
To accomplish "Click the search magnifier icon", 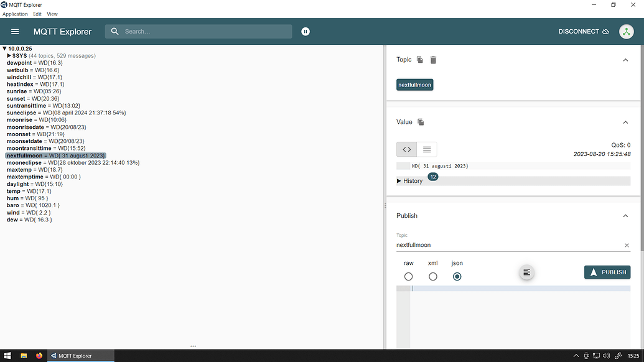I will pyautogui.click(x=114, y=32).
